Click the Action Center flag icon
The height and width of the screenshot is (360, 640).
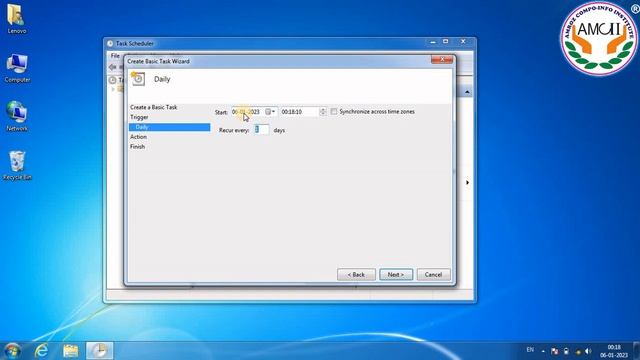tap(554, 351)
